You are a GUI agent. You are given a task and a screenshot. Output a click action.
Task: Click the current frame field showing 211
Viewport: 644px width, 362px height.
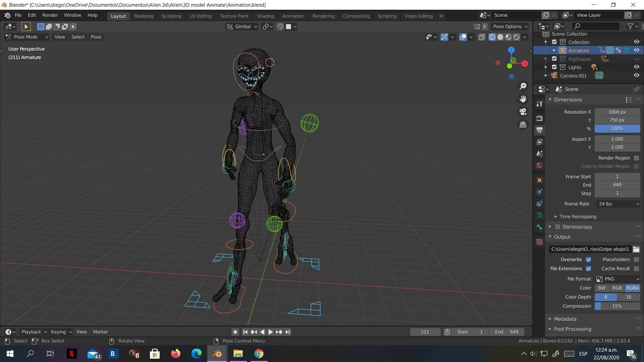(x=425, y=332)
